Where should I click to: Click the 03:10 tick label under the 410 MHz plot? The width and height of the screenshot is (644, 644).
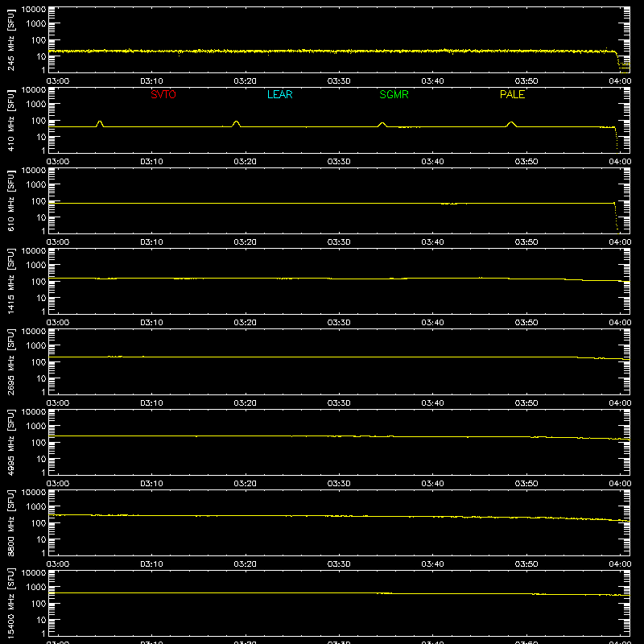pyautogui.click(x=151, y=162)
